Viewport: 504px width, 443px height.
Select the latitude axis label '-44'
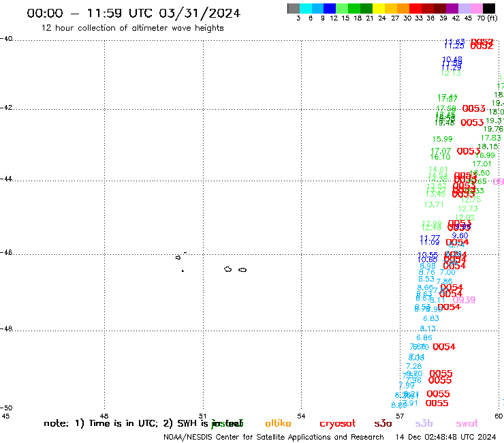6,179
